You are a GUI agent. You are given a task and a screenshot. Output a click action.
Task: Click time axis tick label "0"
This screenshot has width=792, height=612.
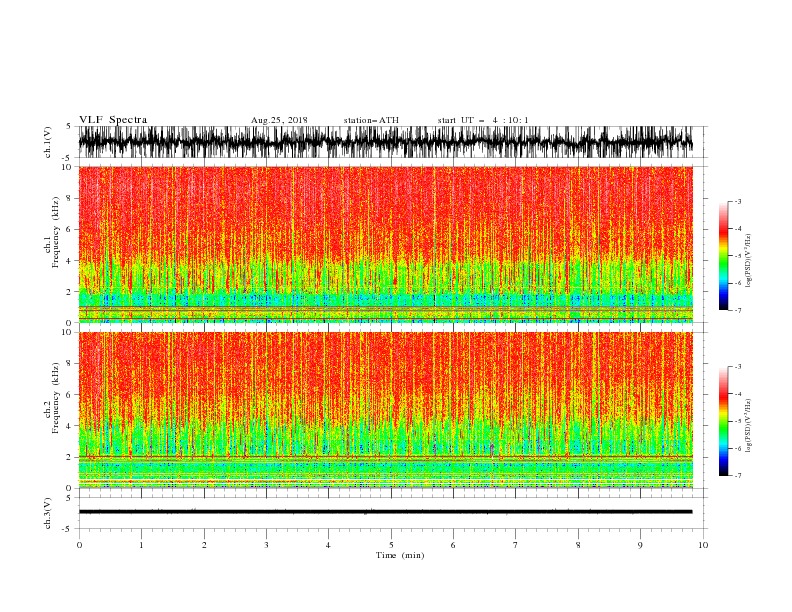[x=79, y=545]
